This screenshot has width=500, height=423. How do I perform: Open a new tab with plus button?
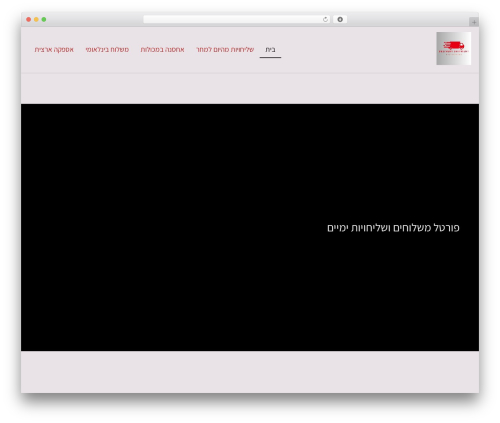[474, 22]
